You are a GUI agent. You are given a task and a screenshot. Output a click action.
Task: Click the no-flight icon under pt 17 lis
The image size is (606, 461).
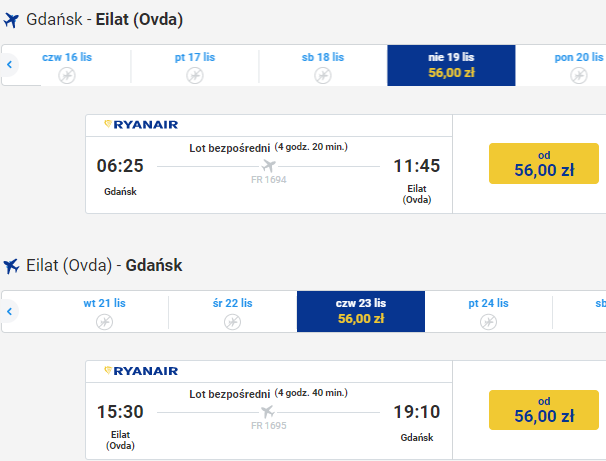pyautogui.click(x=195, y=75)
